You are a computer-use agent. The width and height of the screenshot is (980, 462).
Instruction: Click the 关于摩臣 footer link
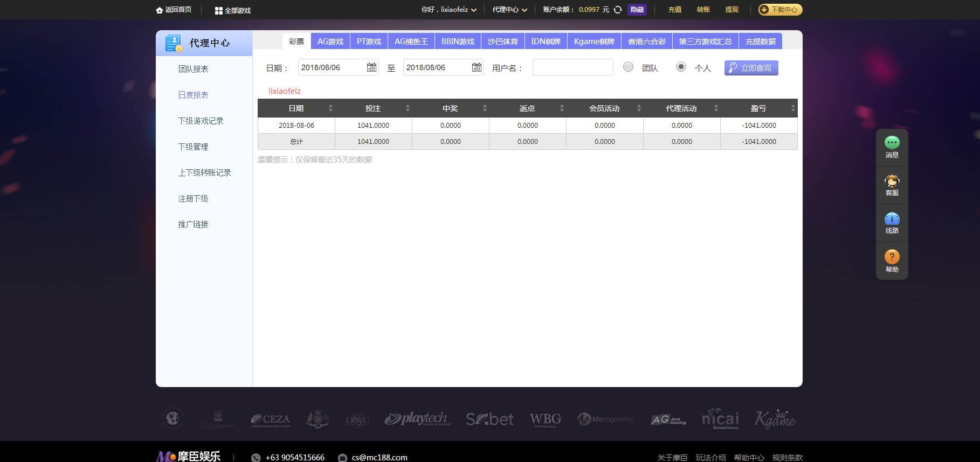(672, 458)
